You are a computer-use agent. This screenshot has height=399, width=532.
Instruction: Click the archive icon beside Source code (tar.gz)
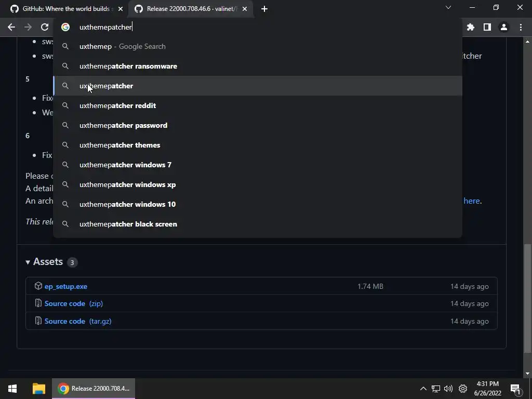coord(38,321)
